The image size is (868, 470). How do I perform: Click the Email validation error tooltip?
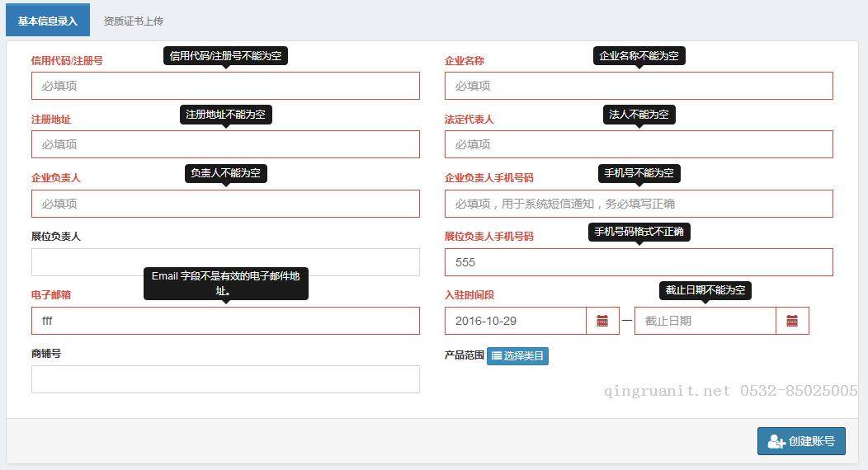coord(225,283)
